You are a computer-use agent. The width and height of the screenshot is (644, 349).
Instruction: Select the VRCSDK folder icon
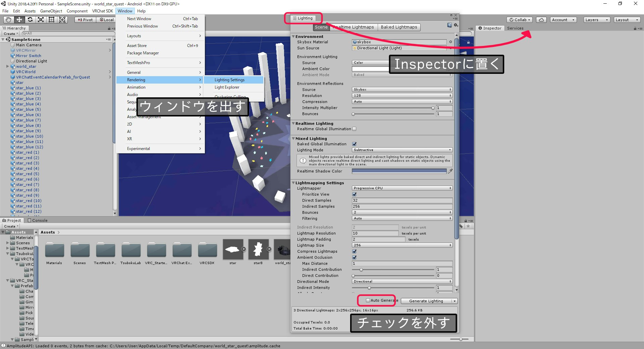pyautogui.click(x=207, y=250)
